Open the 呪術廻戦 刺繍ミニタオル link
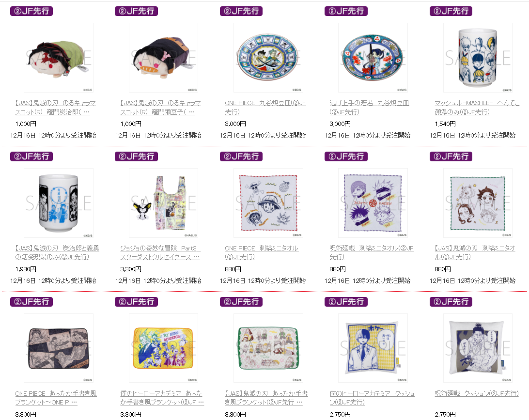The height and width of the screenshot is (420, 529). [372, 253]
